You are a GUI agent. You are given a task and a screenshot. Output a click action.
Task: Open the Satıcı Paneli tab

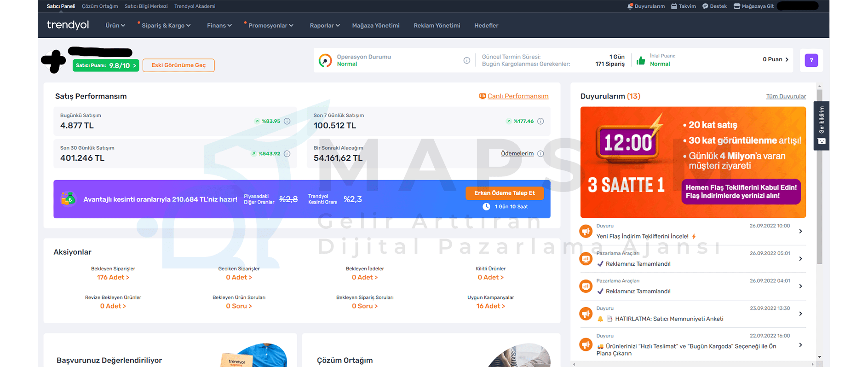(x=61, y=6)
